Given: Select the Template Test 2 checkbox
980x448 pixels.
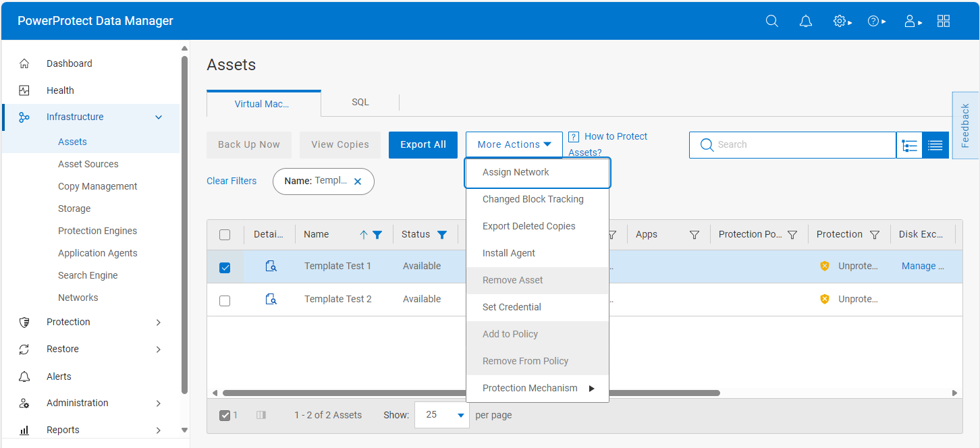Looking at the screenshot, I should [225, 300].
